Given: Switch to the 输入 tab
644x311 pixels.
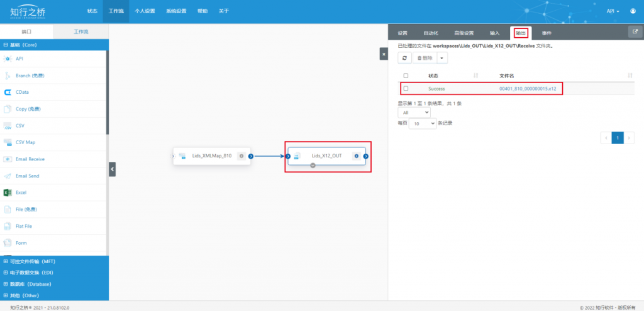Looking at the screenshot, I should pos(495,33).
